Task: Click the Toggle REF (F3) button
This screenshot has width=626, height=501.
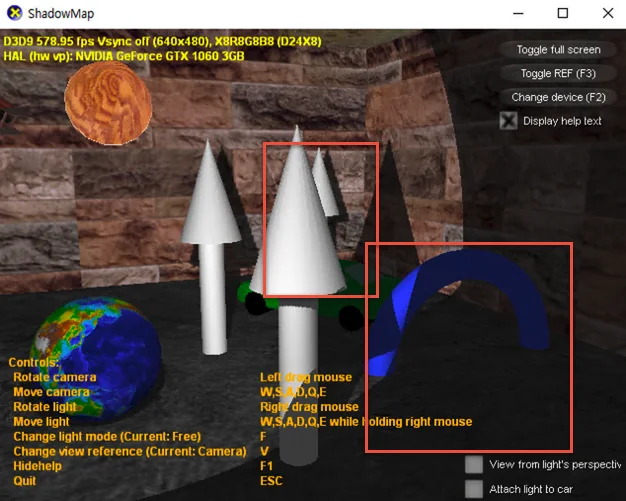Action: point(558,73)
